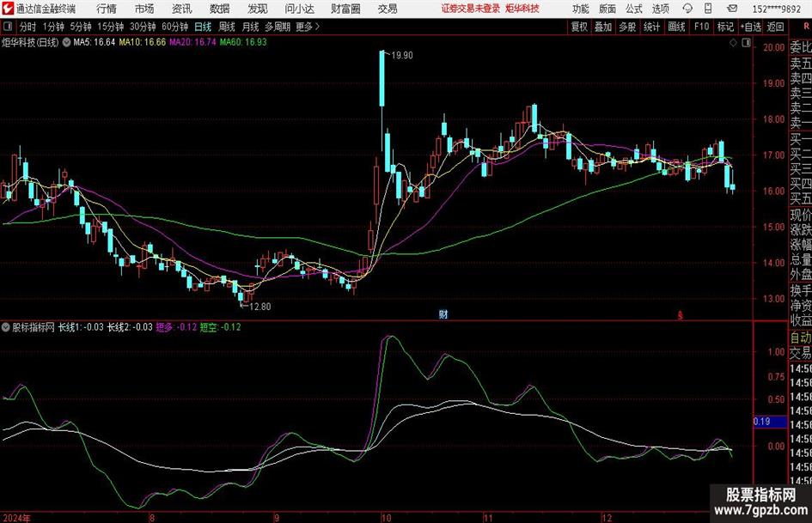
Task: Switch to the 30分钟 period tab
Action: (x=143, y=27)
